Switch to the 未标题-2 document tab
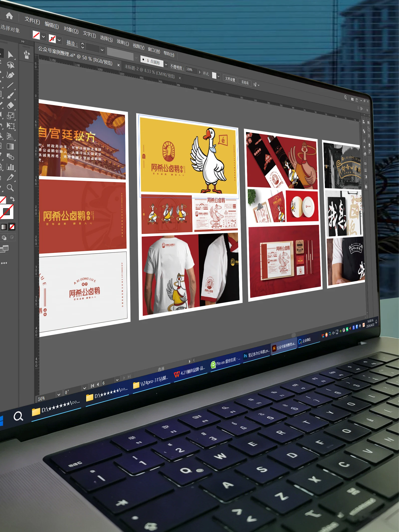This screenshot has width=399, height=532. (x=150, y=71)
